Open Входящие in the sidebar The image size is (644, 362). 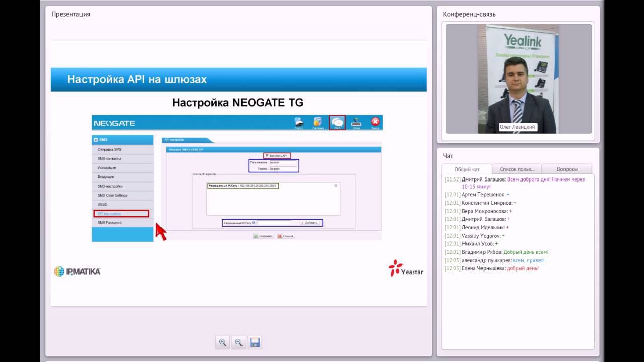123,177
